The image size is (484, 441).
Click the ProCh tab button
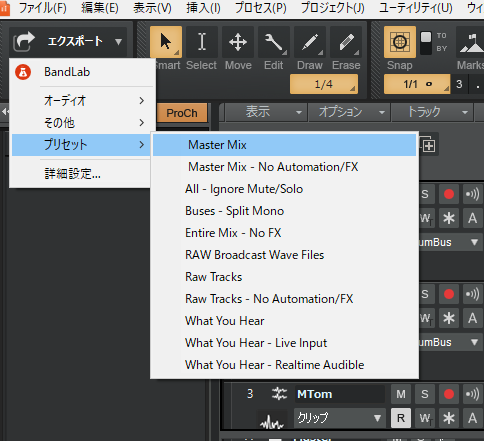pyautogui.click(x=182, y=113)
